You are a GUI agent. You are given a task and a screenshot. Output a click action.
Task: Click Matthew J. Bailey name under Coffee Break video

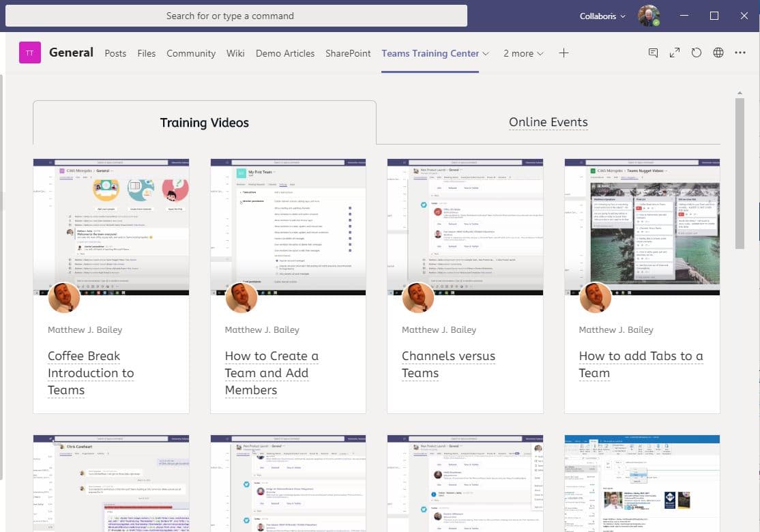[85, 329]
